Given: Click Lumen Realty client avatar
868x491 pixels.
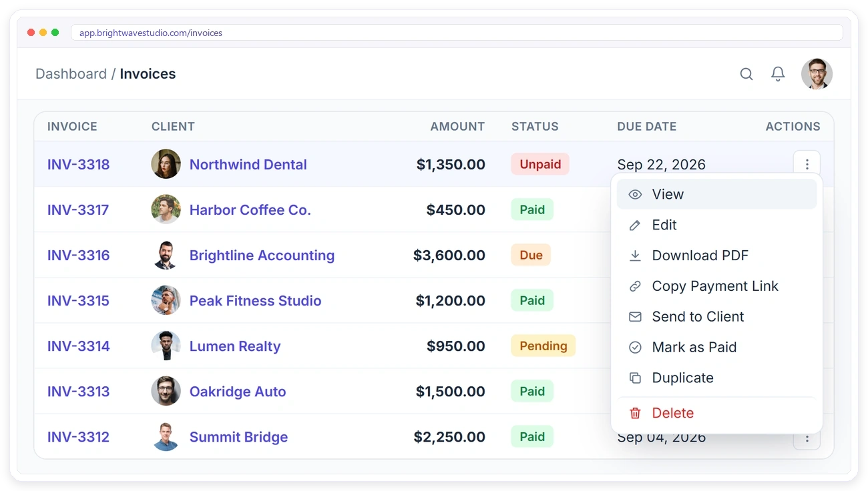Looking at the screenshot, I should click(166, 346).
